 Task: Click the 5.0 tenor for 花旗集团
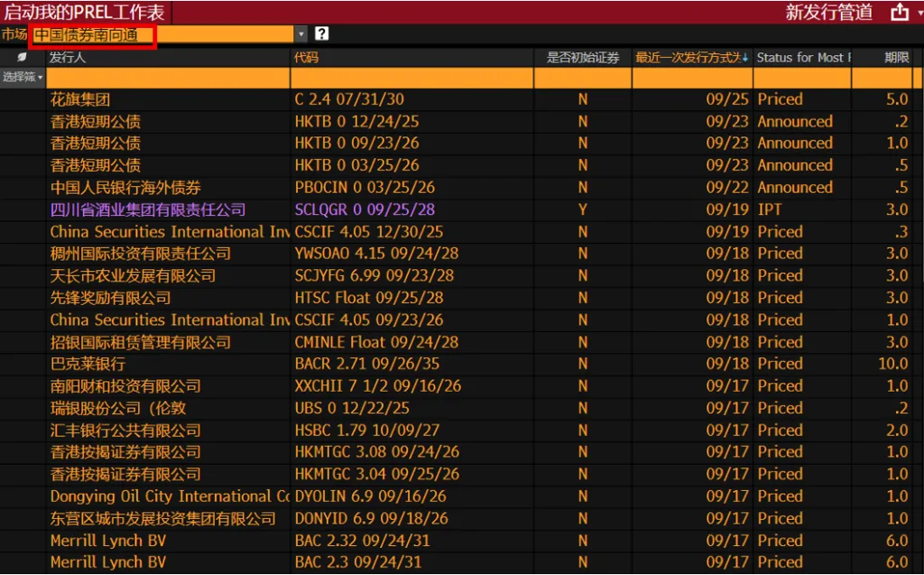[897, 99]
